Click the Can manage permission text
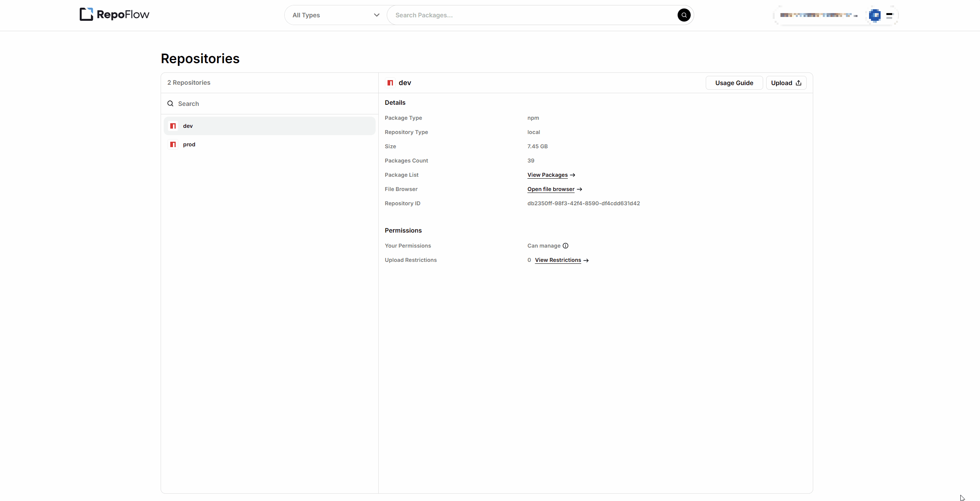Image resolution: width=980 pixels, height=501 pixels. click(x=544, y=246)
